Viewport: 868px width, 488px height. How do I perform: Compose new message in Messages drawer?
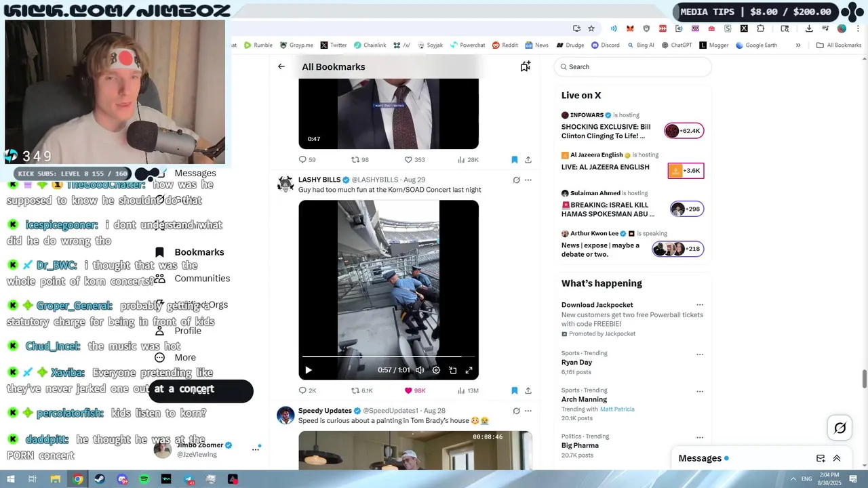821,458
